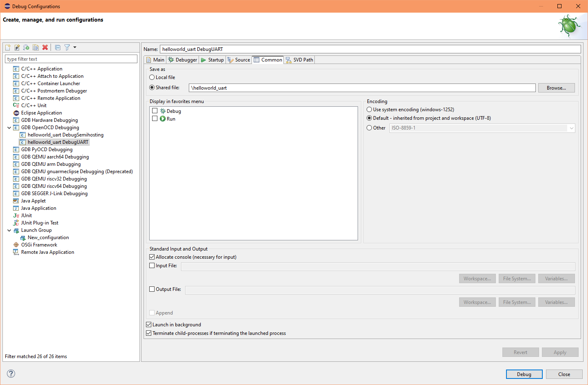
Task: Click the configuration Name field
Action: coord(370,49)
